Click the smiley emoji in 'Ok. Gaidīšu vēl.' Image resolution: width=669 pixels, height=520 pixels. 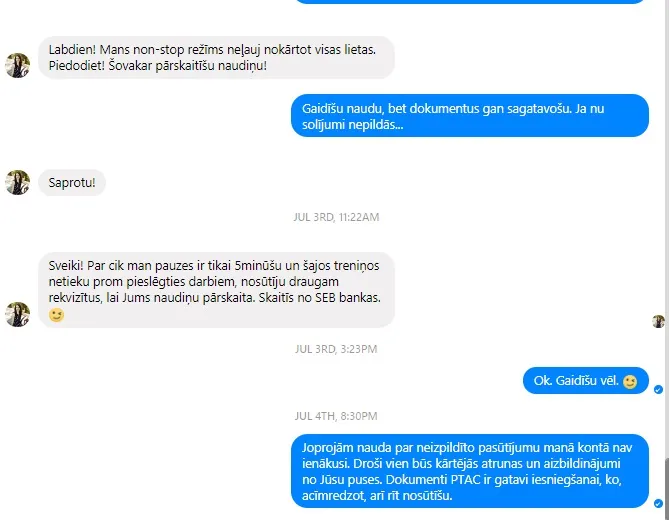[630, 381]
